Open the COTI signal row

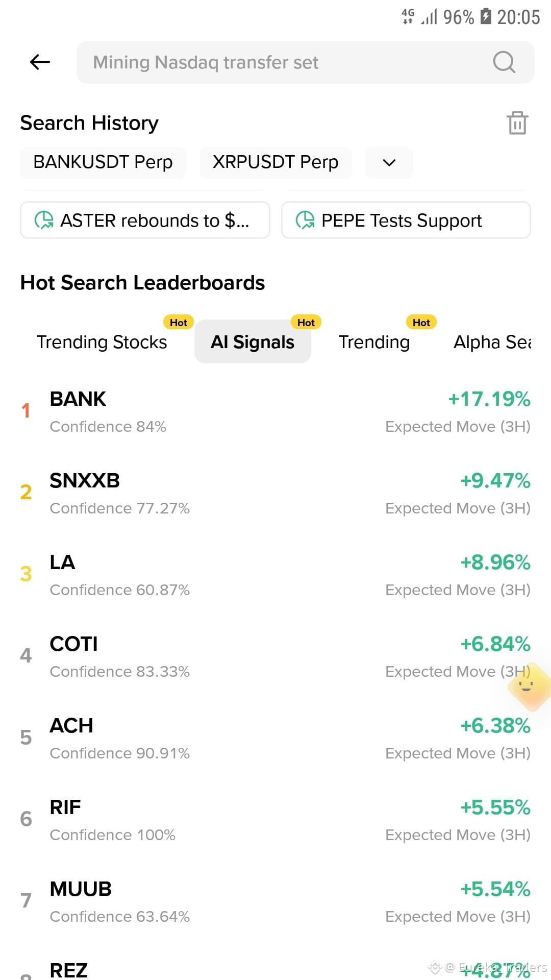[275, 656]
